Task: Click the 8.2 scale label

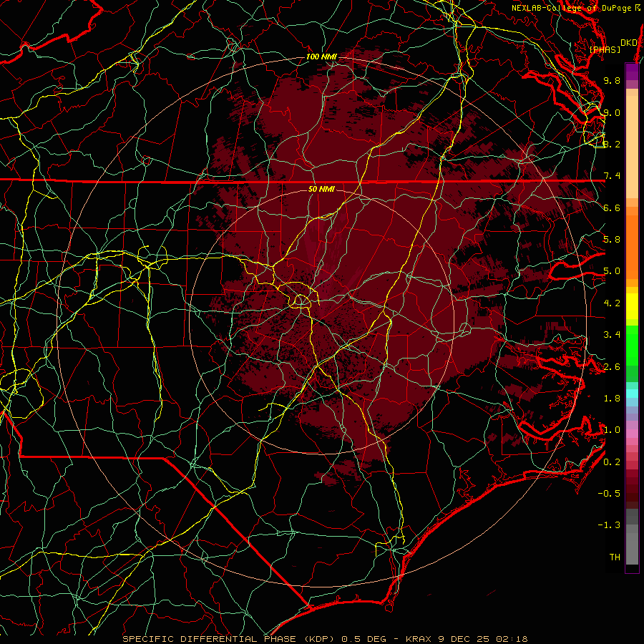Action: click(612, 144)
